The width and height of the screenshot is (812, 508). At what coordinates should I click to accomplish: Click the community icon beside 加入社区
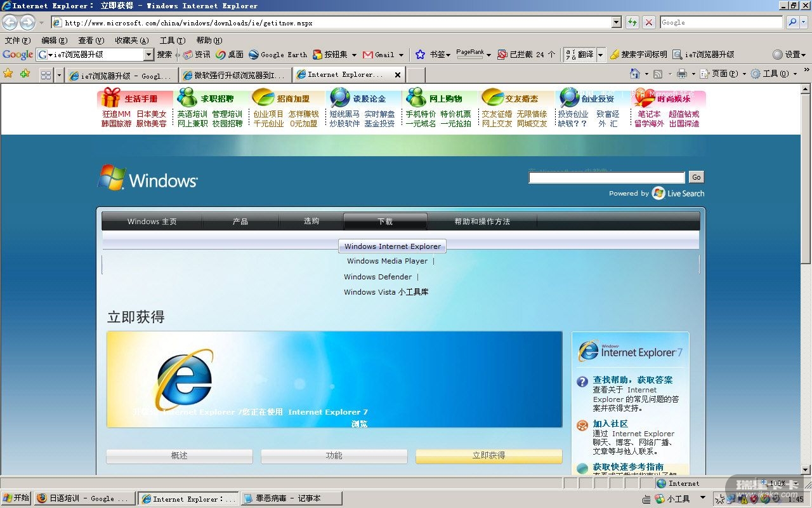tap(582, 425)
